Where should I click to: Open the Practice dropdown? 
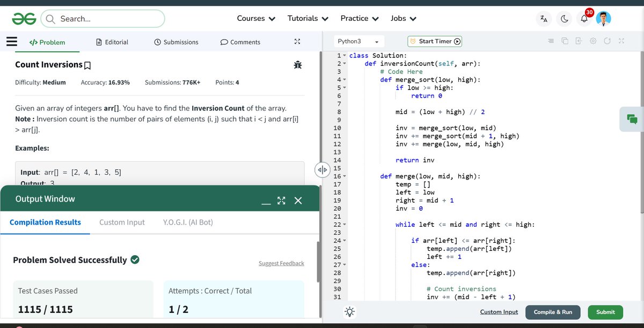tap(360, 18)
